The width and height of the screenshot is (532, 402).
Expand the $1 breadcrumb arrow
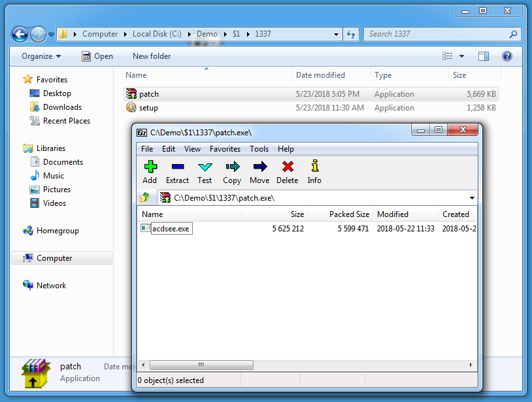pos(248,34)
